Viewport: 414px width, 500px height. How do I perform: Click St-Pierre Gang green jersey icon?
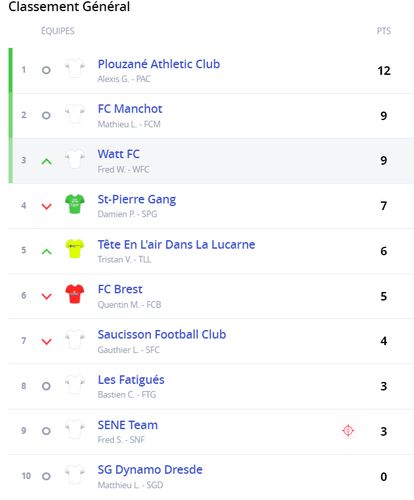pyautogui.click(x=75, y=204)
